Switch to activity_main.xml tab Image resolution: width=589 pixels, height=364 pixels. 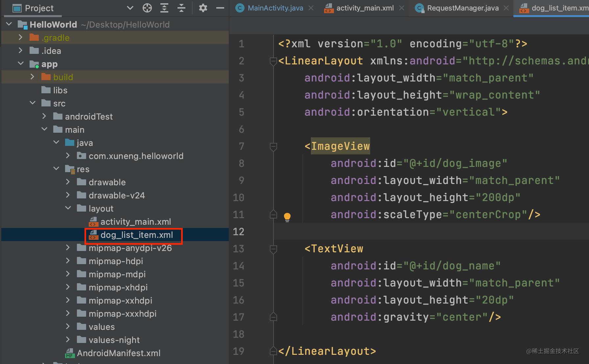tap(365, 8)
